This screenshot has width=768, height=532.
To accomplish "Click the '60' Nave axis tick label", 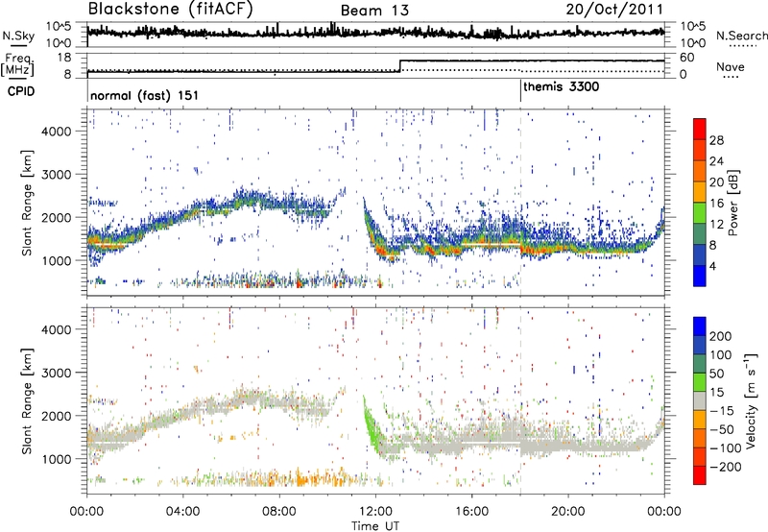I will 686,58.
